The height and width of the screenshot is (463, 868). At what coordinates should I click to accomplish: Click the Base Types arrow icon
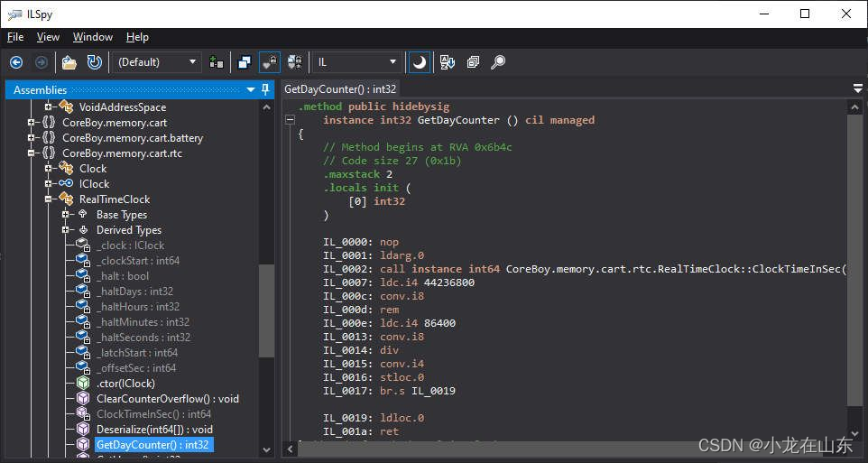83,214
